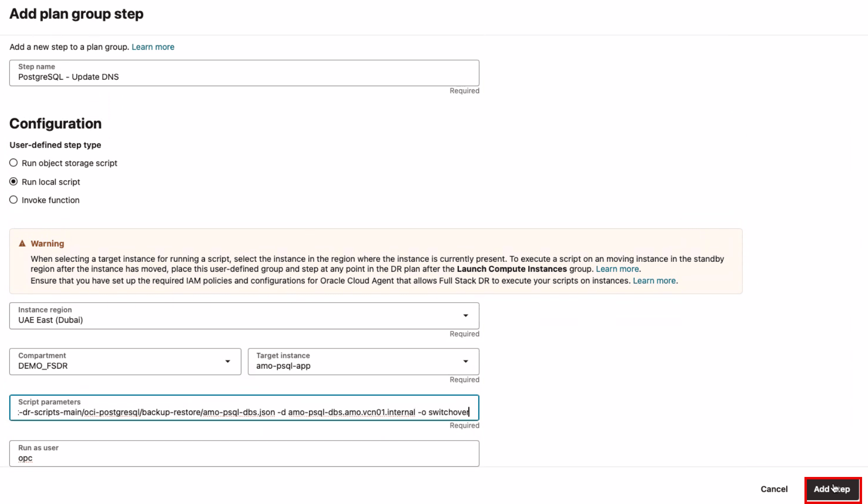The width and height of the screenshot is (868, 504).
Task: Open Learn more link about IAM policies
Action: [x=654, y=281]
